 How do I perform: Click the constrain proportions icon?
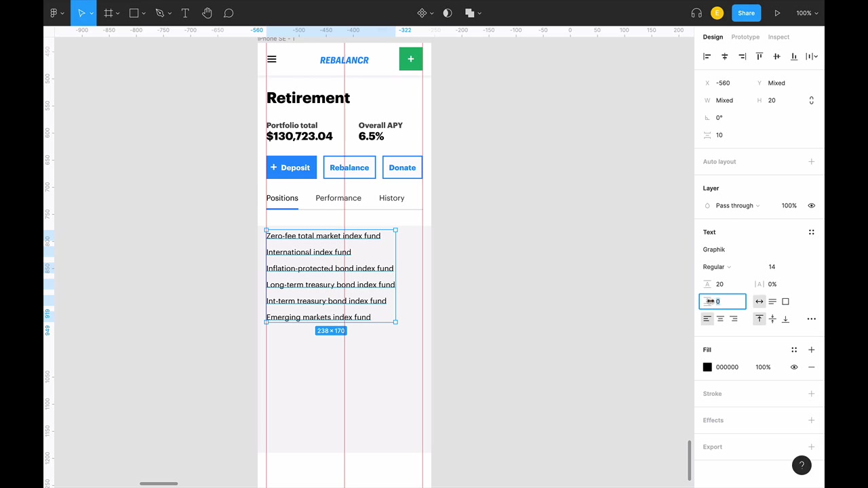point(811,100)
